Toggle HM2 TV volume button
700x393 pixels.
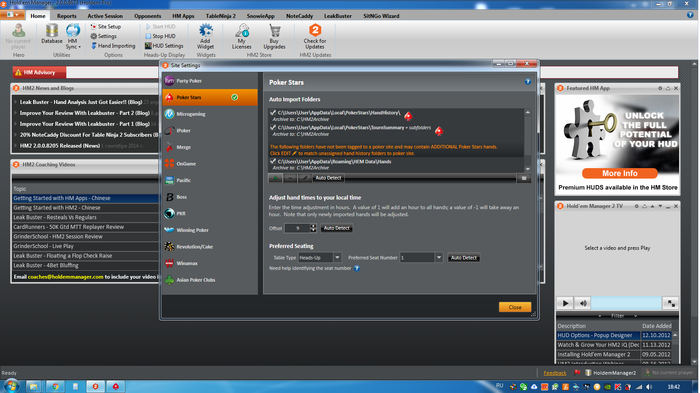point(583,303)
